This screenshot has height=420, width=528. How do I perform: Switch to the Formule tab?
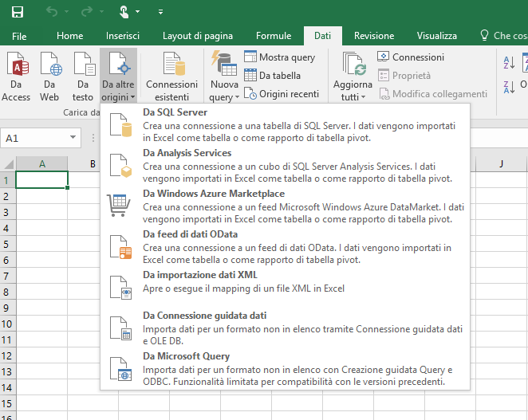(x=274, y=36)
